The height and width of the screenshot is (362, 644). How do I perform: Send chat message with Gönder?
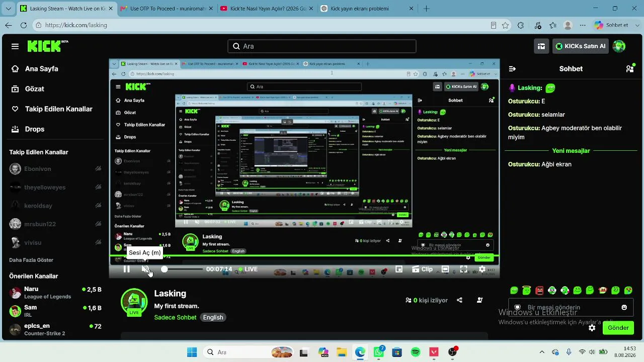click(618, 328)
